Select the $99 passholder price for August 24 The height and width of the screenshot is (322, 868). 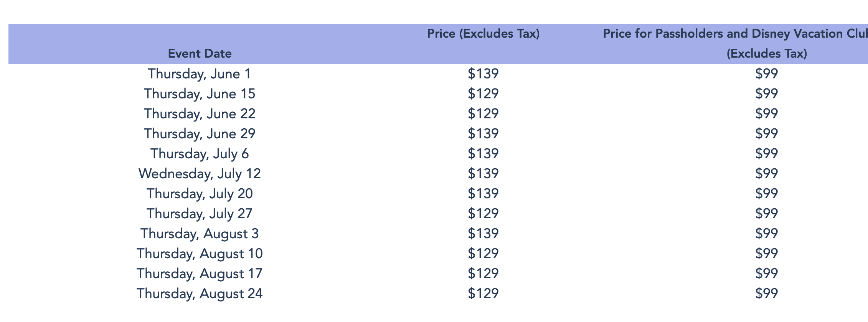click(x=767, y=294)
